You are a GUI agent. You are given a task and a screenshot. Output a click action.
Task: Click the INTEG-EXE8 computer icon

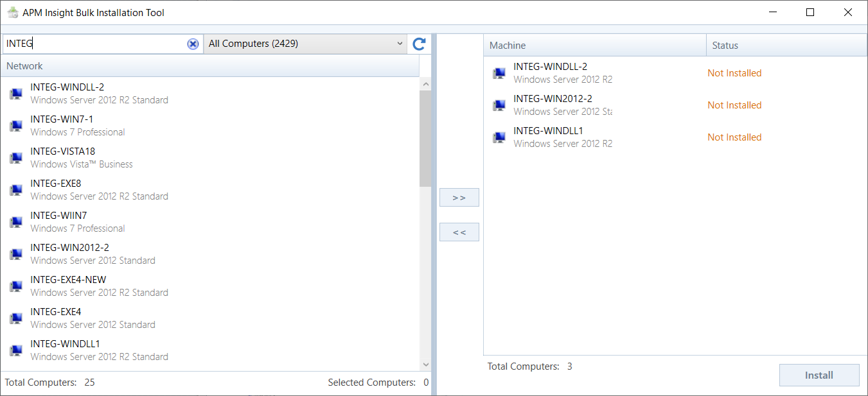16,190
